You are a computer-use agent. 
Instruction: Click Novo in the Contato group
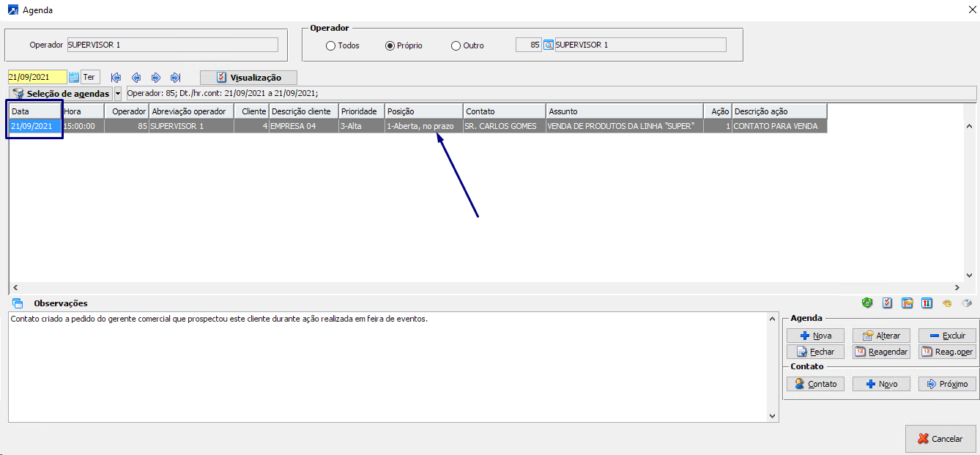pos(881,384)
